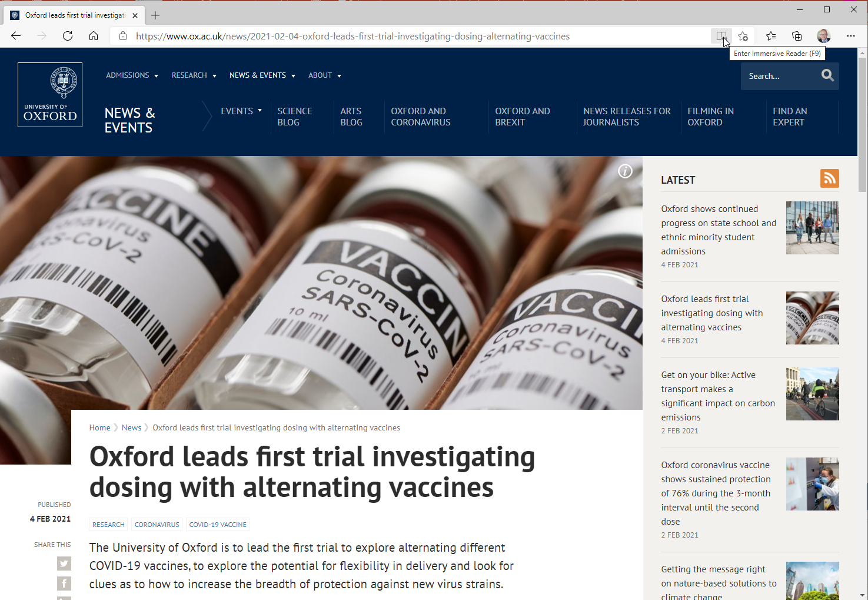Select the COVID-19 VACCINE tag
The height and width of the screenshot is (600, 868).
pos(218,525)
